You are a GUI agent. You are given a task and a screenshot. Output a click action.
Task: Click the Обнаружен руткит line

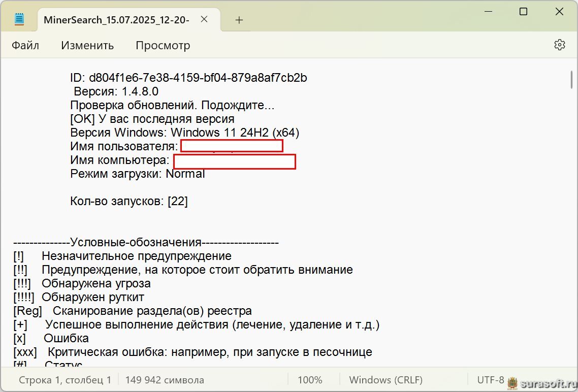click(x=79, y=298)
